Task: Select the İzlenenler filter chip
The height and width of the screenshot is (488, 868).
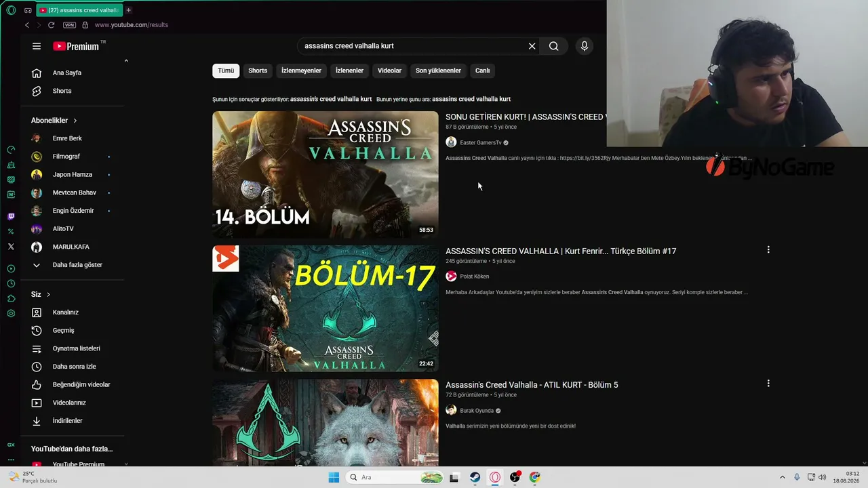Action: click(x=349, y=70)
